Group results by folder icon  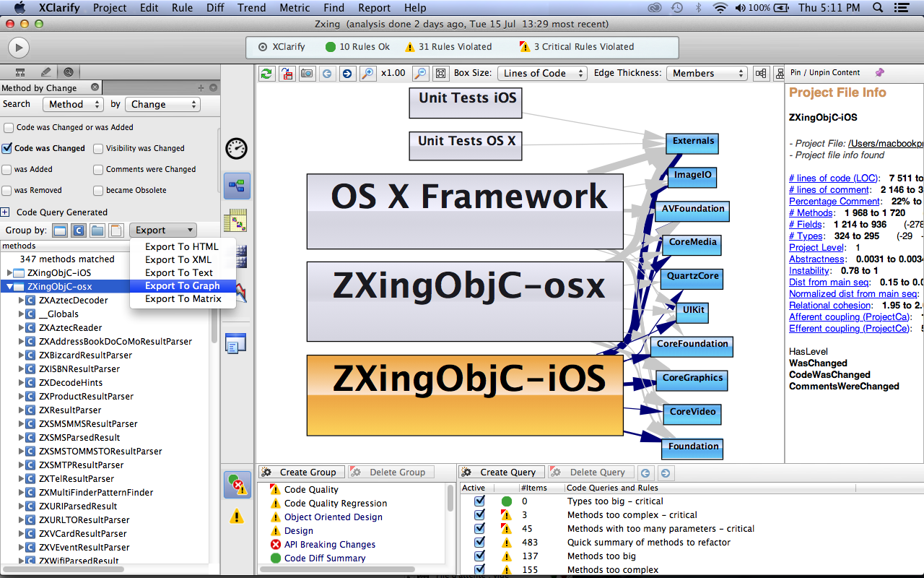(x=97, y=230)
